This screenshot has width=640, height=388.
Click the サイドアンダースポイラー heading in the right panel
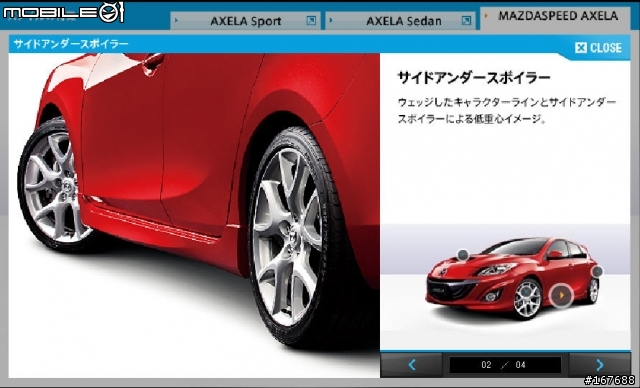(474, 78)
